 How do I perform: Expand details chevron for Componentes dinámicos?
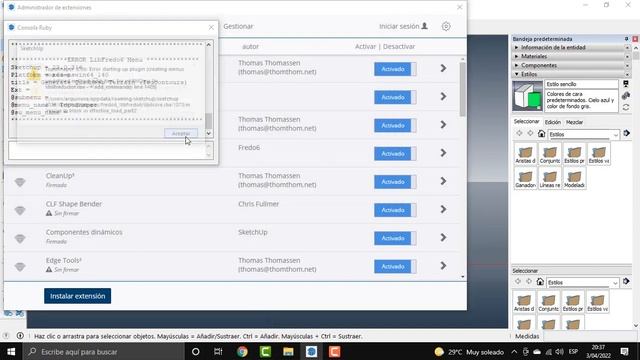click(x=443, y=238)
